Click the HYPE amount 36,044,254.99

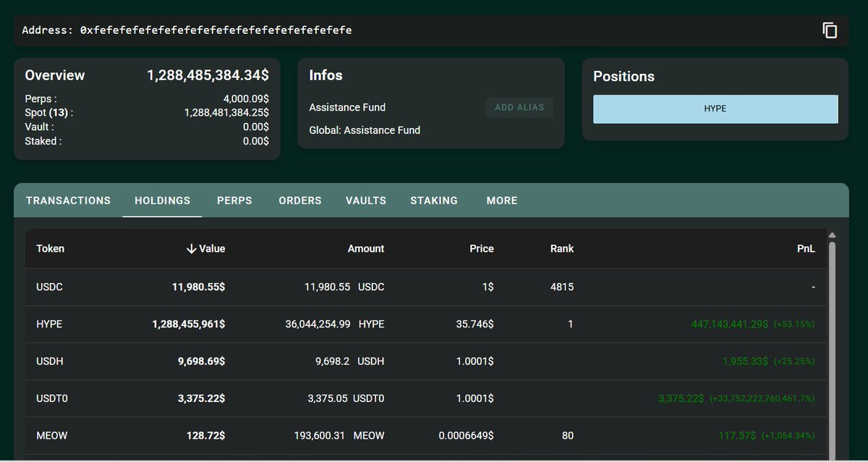coord(318,325)
